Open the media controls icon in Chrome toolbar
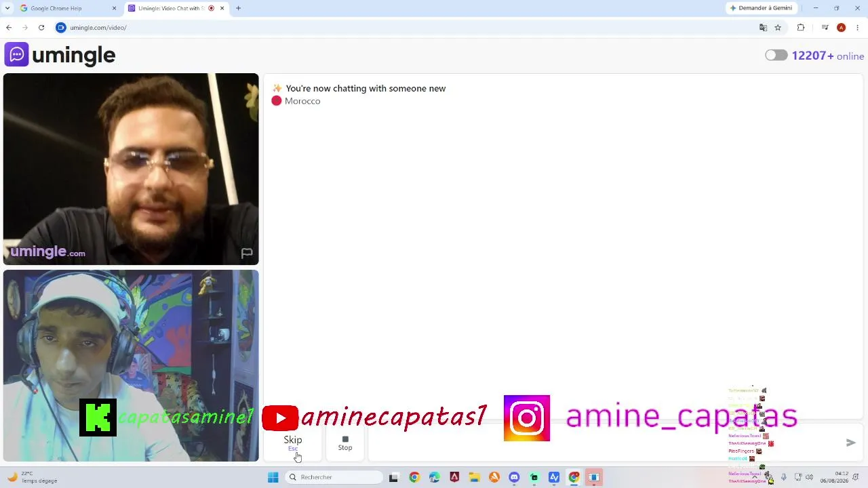The width and height of the screenshot is (868, 488). [x=825, y=28]
